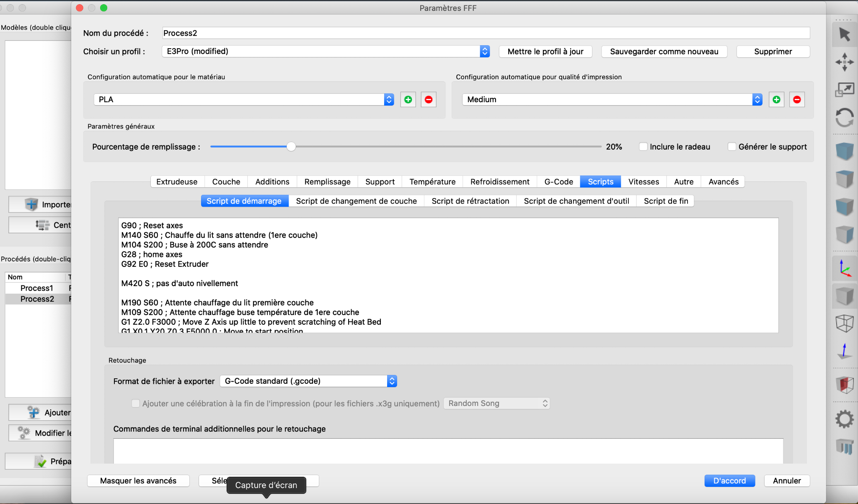The image size is (858, 504).
Task: Click red minus next to Medium quality
Action: [797, 100]
